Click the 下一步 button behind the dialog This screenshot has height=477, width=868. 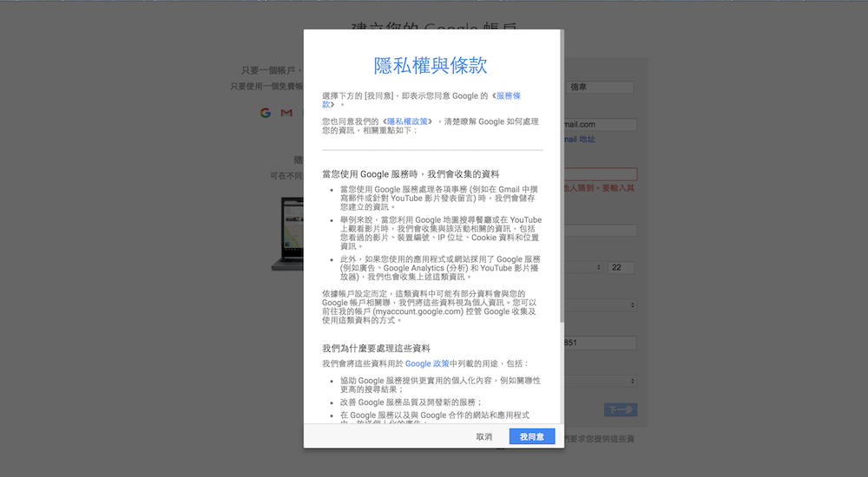click(621, 410)
